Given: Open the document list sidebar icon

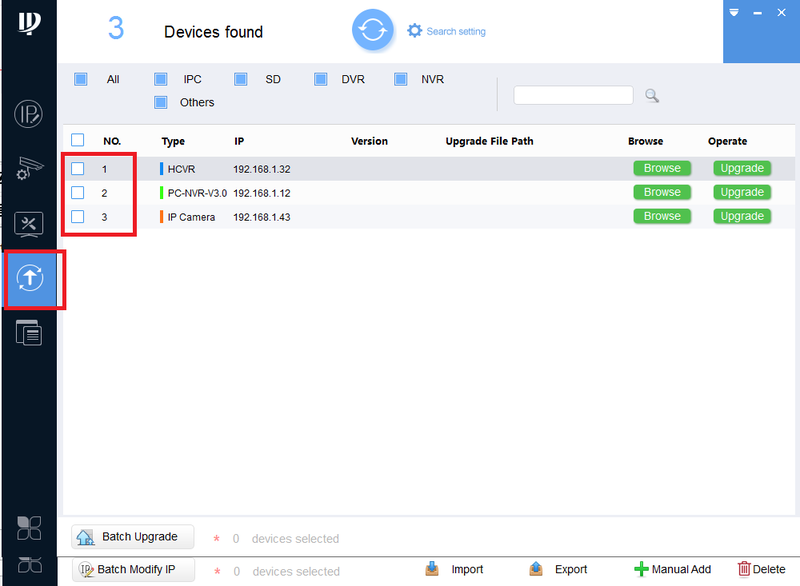Looking at the screenshot, I should (29, 333).
